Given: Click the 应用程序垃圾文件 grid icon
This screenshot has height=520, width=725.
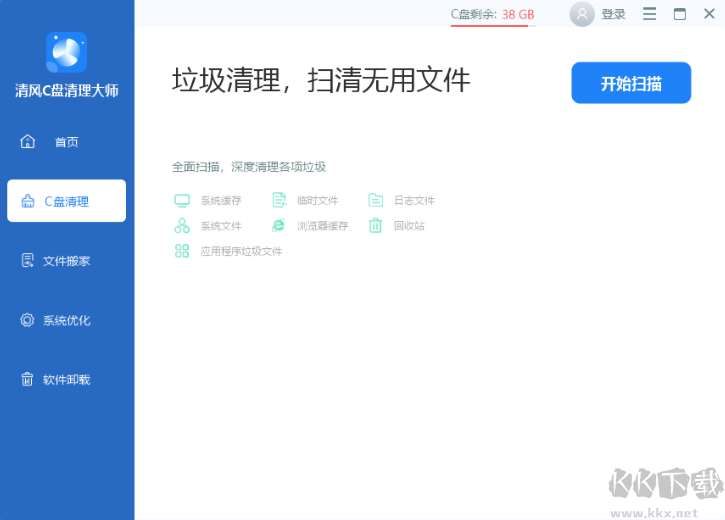Looking at the screenshot, I should (x=182, y=251).
